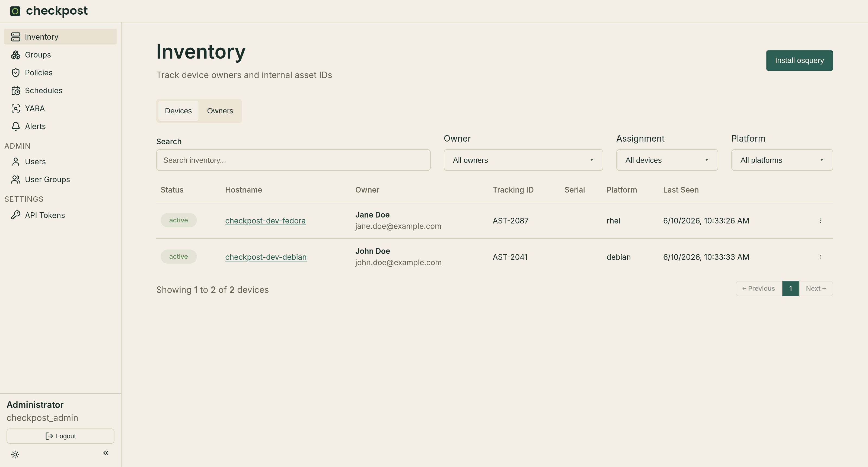Click the rhel platform cell

tap(613, 221)
